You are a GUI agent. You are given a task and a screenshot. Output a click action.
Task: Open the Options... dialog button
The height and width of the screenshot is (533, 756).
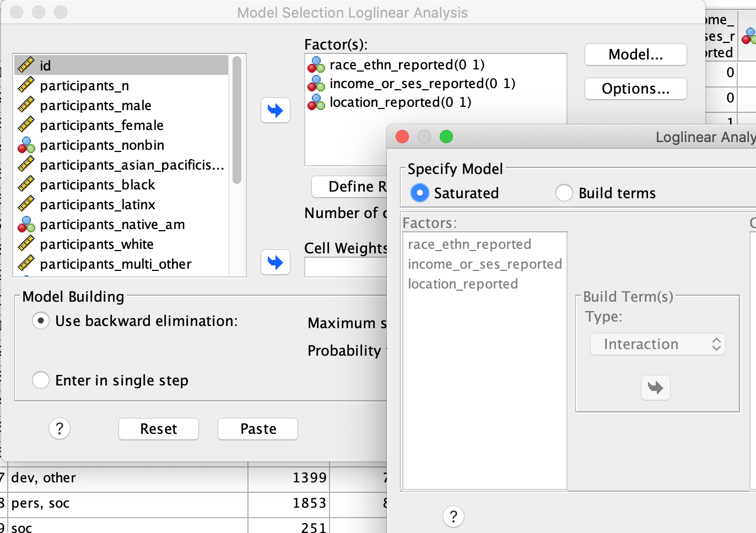click(636, 89)
